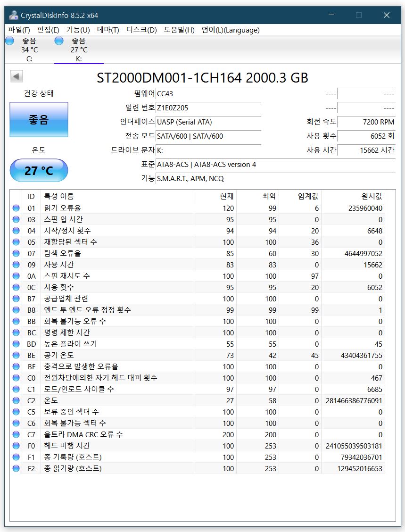The height and width of the screenshot is (532, 405).
Task: Click status orb of 0A 스핀 재시도 수 row
Action: pyautogui.click(x=16, y=276)
